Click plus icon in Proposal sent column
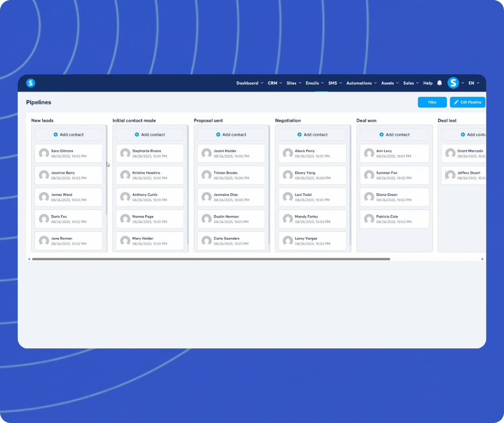 coord(218,135)
